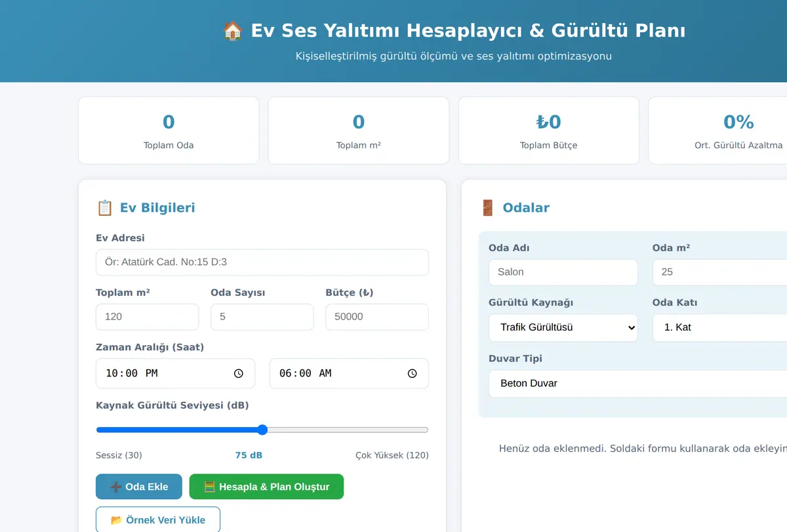Click the 'Kaynak Gürültü Seviyesi (dB)' label
This screenshot has width=787, height=532.
tap(172, 405)
